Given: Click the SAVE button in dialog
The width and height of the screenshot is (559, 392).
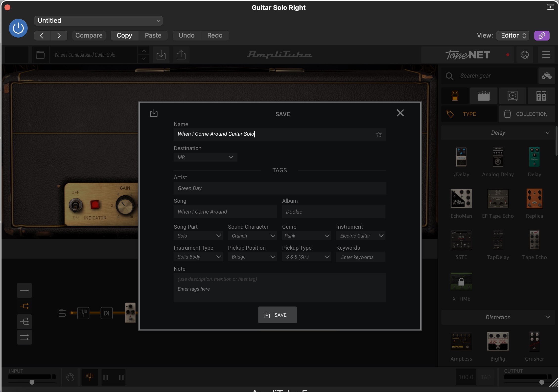Looking at the screenshot, I should 278,315.
